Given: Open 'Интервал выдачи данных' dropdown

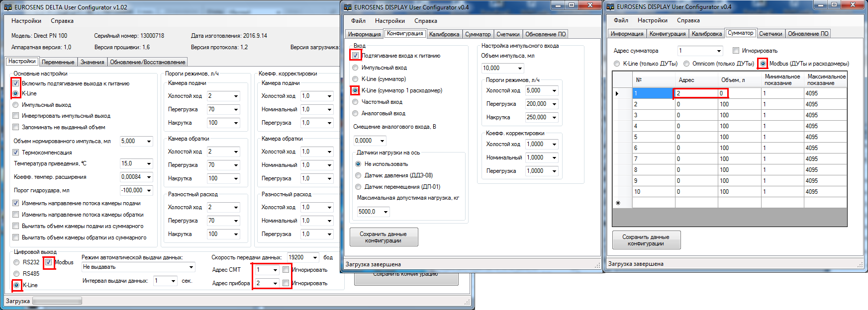Looking at the screenshot, I should (174, 281).
